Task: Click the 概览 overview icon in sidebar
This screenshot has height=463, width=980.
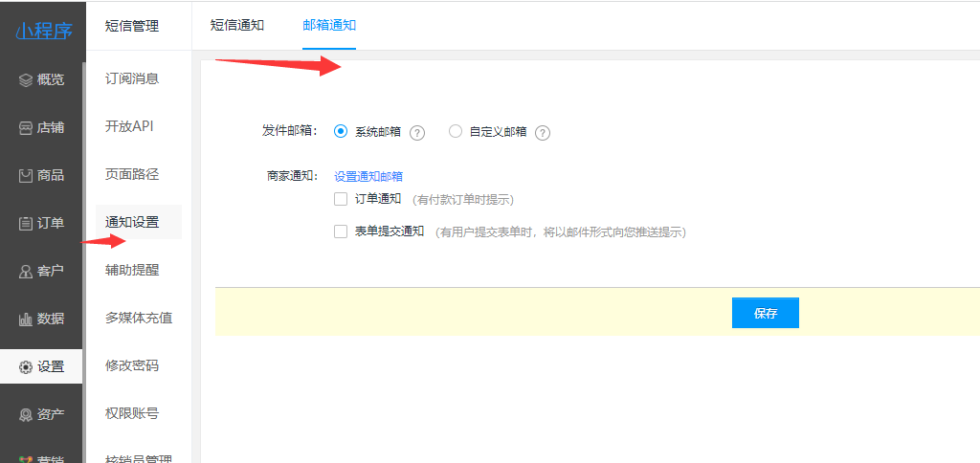Action: click(25, 80)
